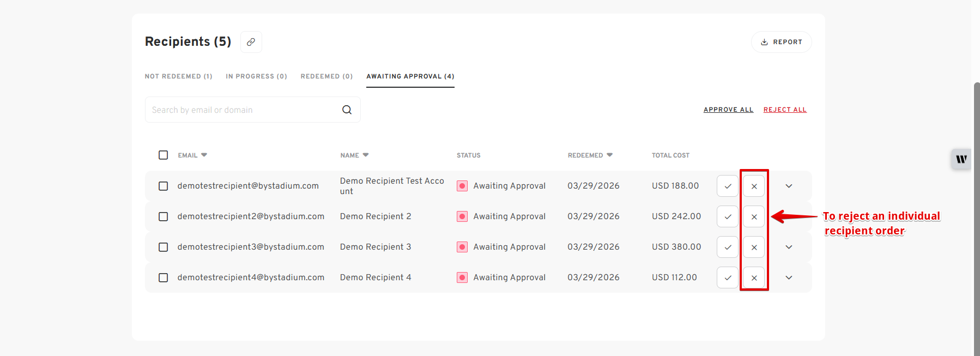980x356 pixels.
Task: Copy recipients link via chain icon
Action: point(251,42)
